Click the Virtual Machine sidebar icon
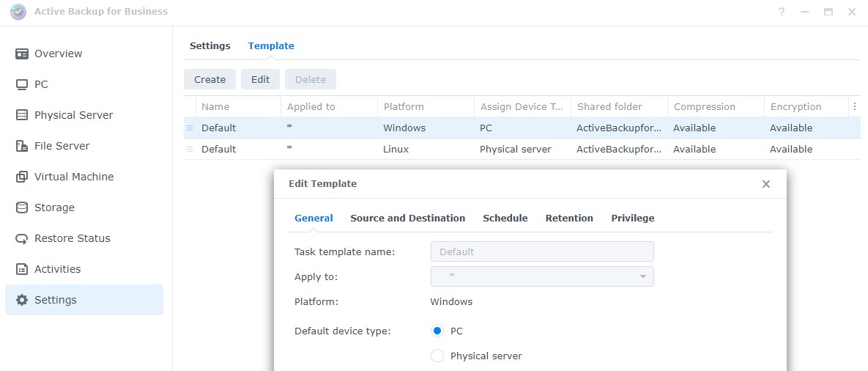This screenshot has height=371, width=868. click(21, 177)
